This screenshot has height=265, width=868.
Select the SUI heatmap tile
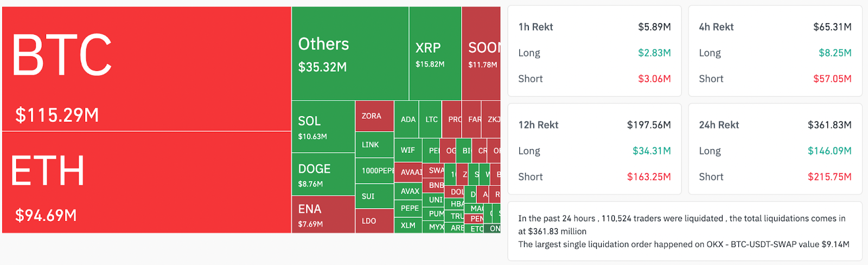coord(374,196)
